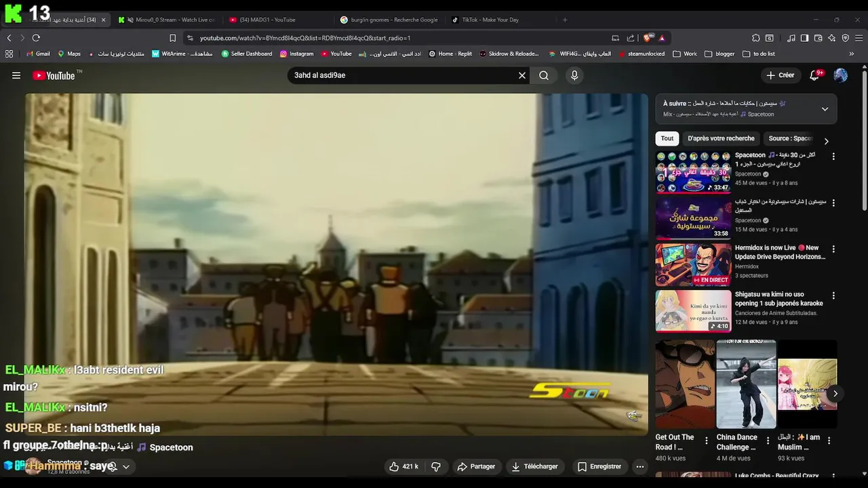Open the Gmail bookmark
868x488 pixels.
click(37, 54)
